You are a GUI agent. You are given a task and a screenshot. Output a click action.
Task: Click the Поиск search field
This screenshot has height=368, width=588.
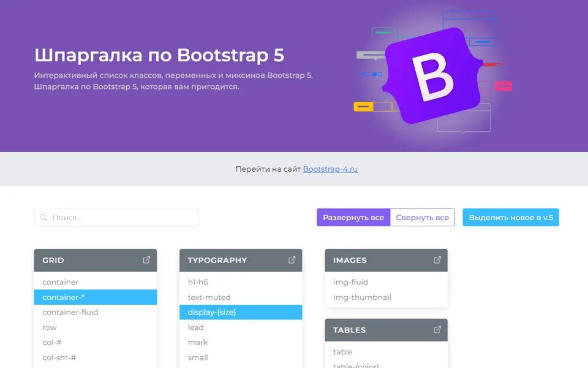pyautogui.click(x=116, y=217)
